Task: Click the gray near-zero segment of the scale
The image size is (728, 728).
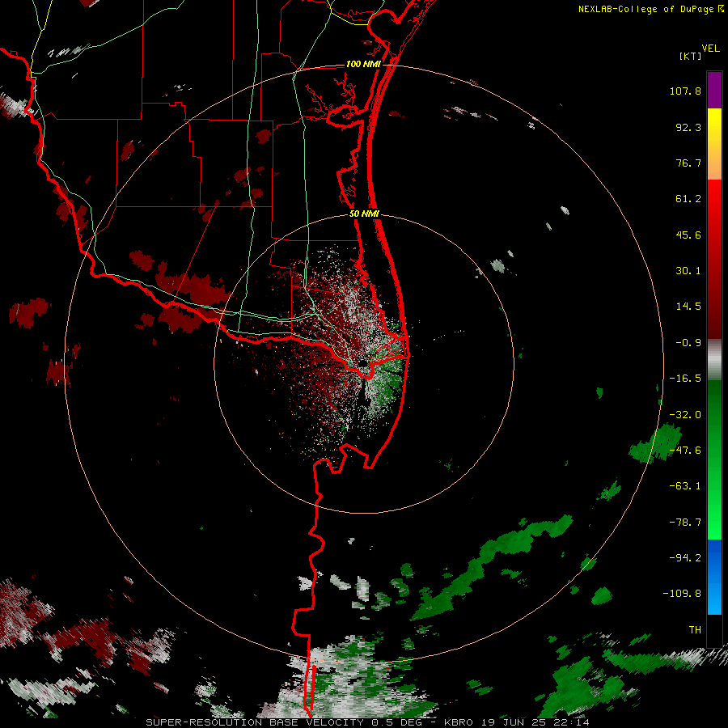Action: click(x=714, y=360)
